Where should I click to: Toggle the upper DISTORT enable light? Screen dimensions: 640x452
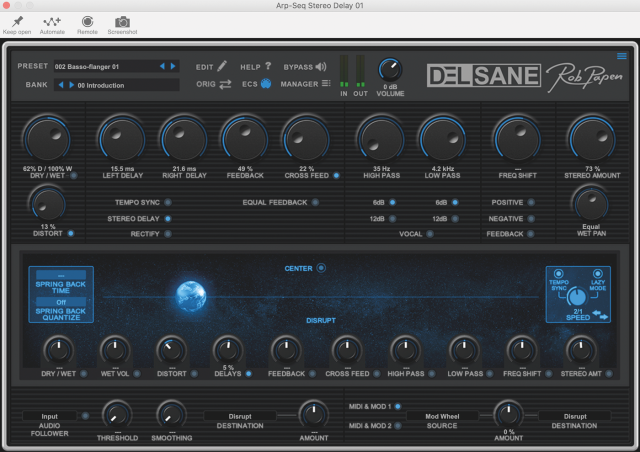click(x=71, y=233)
